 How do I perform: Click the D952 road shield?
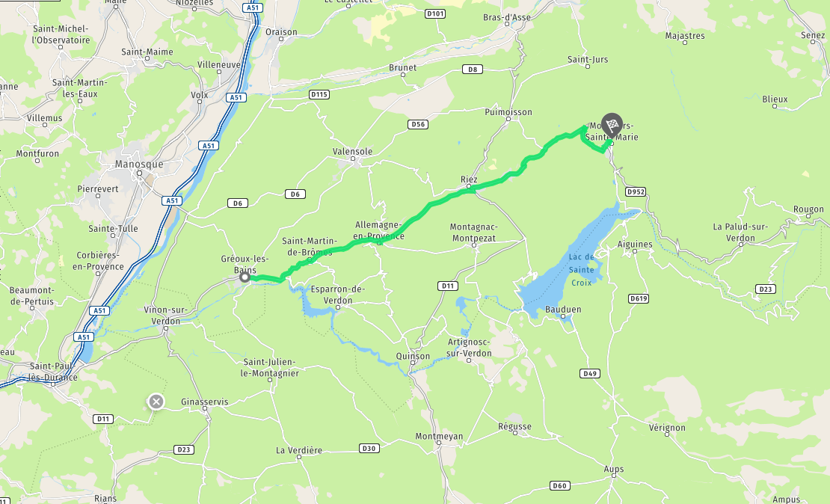(x=635, y=191)
